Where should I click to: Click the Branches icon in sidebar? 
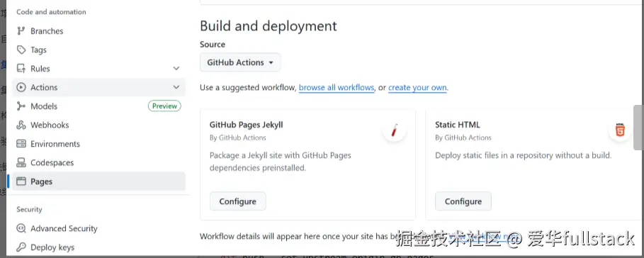click(21, 30)
